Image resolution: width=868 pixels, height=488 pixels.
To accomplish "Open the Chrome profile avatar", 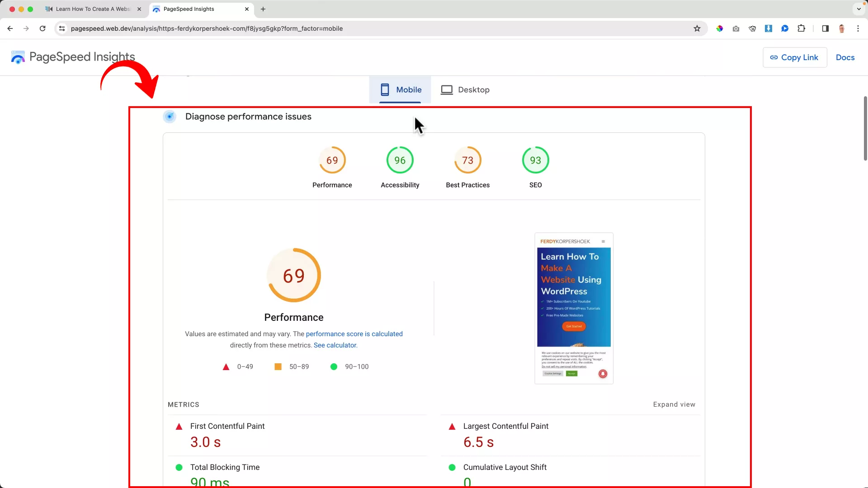I will [x=842, y=28].
